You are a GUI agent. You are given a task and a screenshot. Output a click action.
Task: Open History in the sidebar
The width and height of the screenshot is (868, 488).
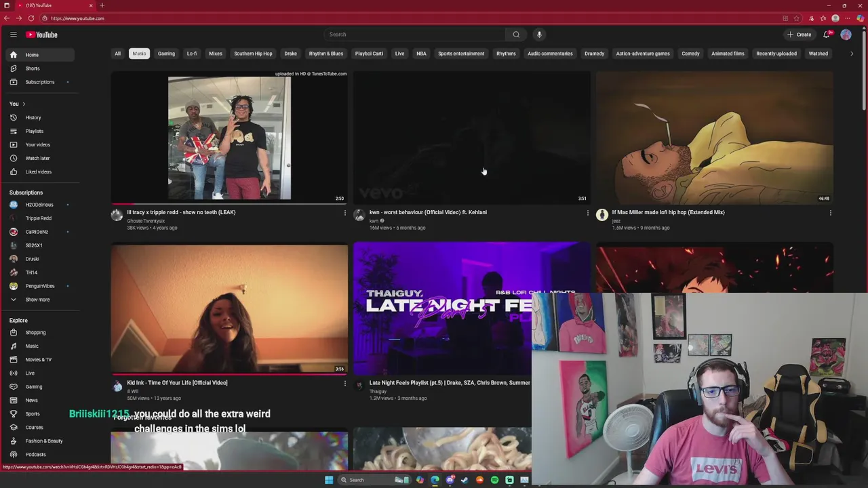[x=39, y=117]
